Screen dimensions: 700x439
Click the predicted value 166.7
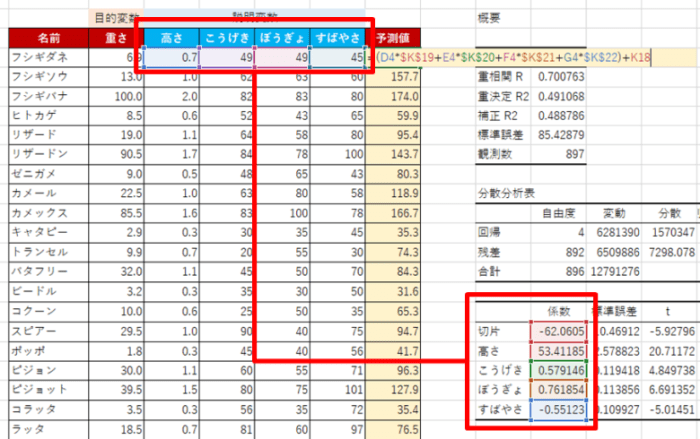coord(393,213)
